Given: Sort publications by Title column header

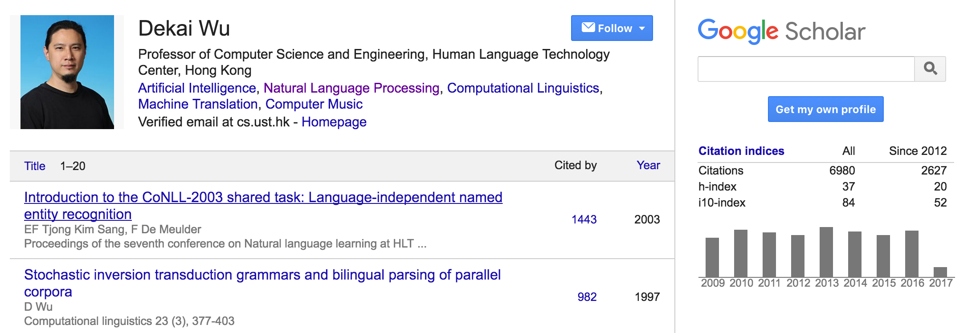Looking at the screenshot, I should point(35,166).
